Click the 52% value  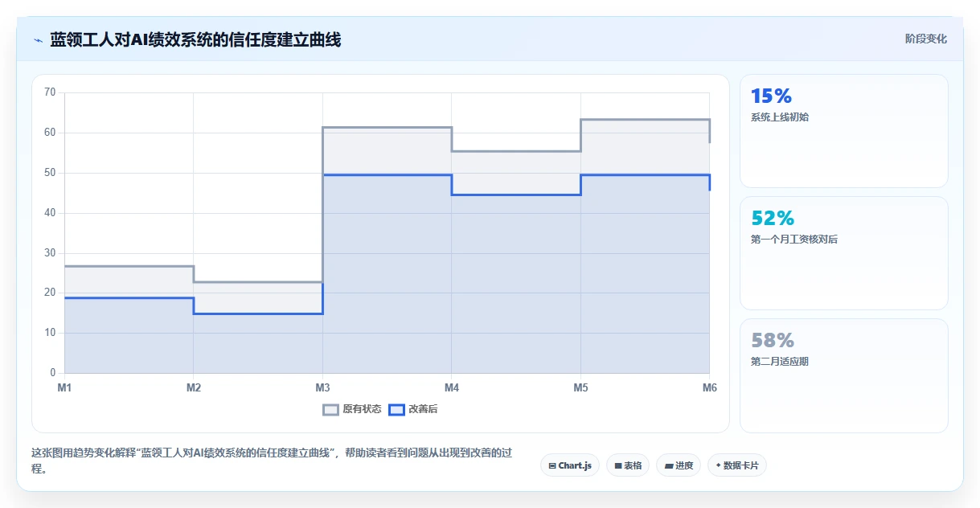tap(773, 219)
